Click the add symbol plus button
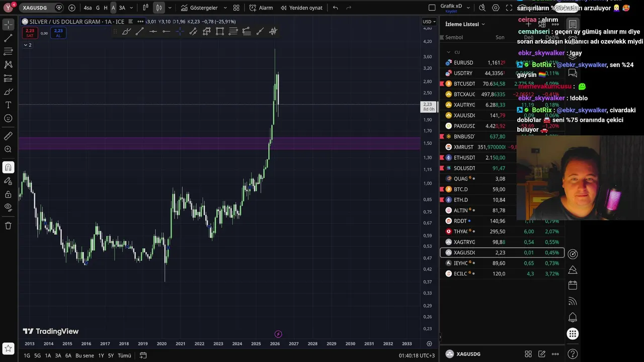 (x=72, y=8)
